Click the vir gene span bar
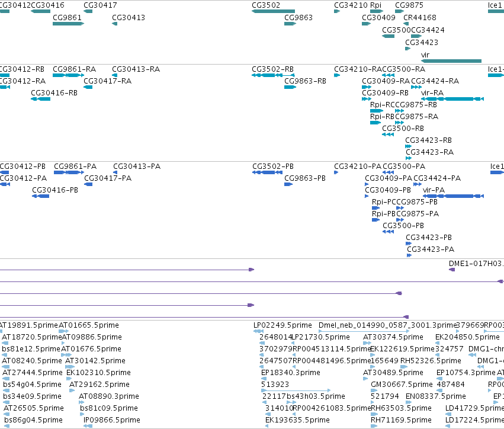This screenshot has width=504, height=429. coord(451,61)
